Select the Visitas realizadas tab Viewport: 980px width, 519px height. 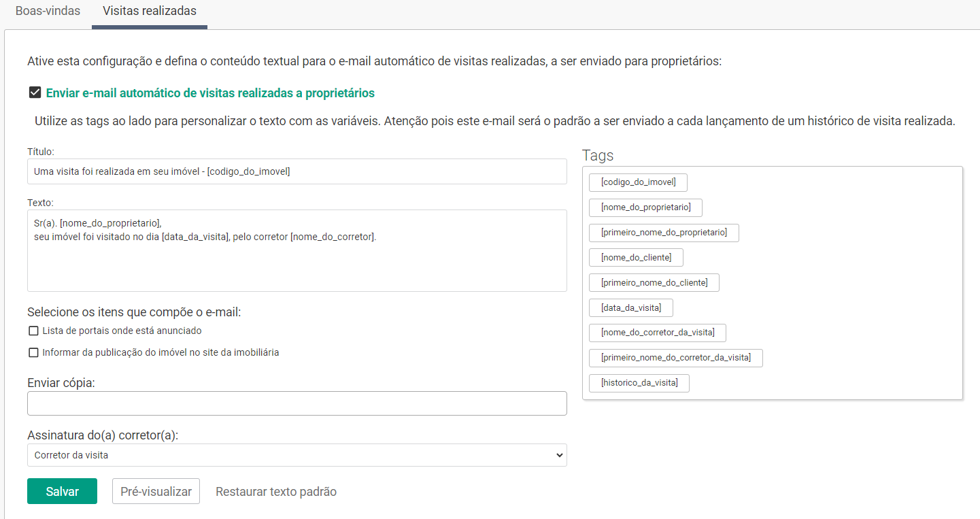[149, 11]
